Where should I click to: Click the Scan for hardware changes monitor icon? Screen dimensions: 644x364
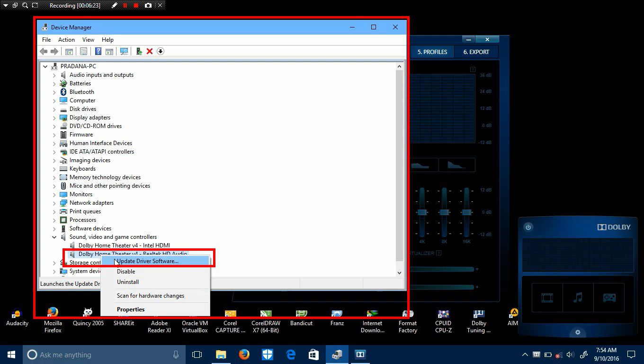coord(124,51)
